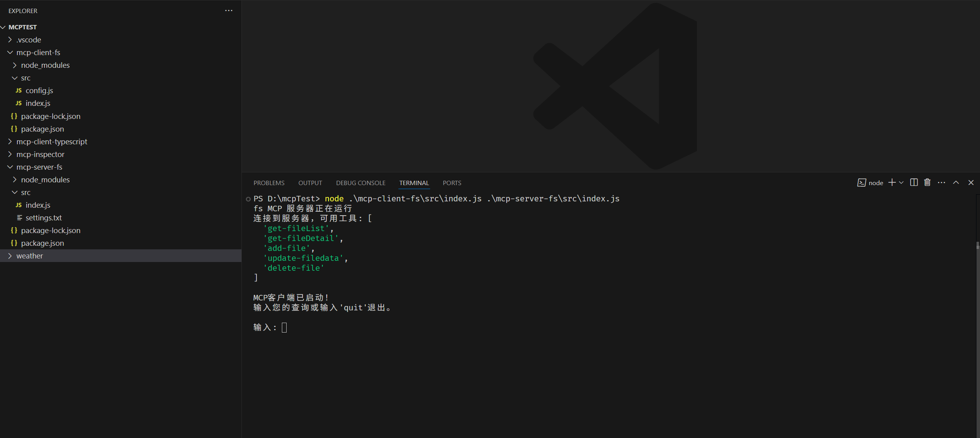
Task: Switch to the DEBUG CONSOLE tab
Action: 360,183
